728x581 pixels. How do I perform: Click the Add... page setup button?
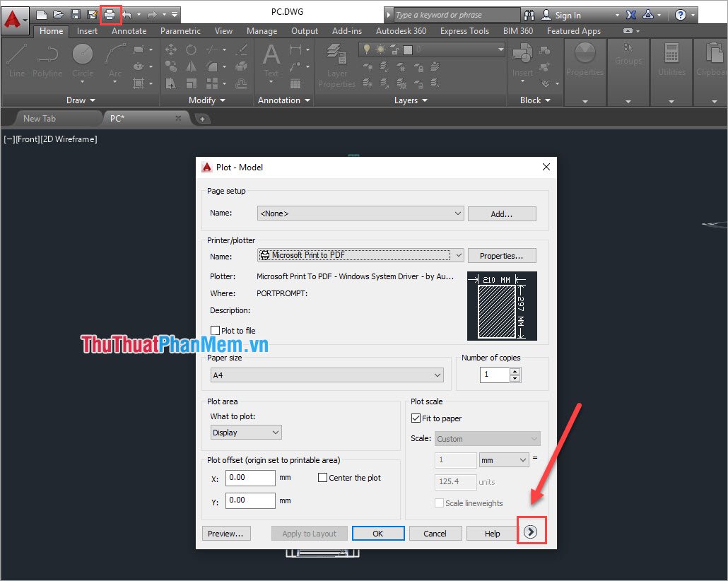pyautogui.click(x=501, y=214)
